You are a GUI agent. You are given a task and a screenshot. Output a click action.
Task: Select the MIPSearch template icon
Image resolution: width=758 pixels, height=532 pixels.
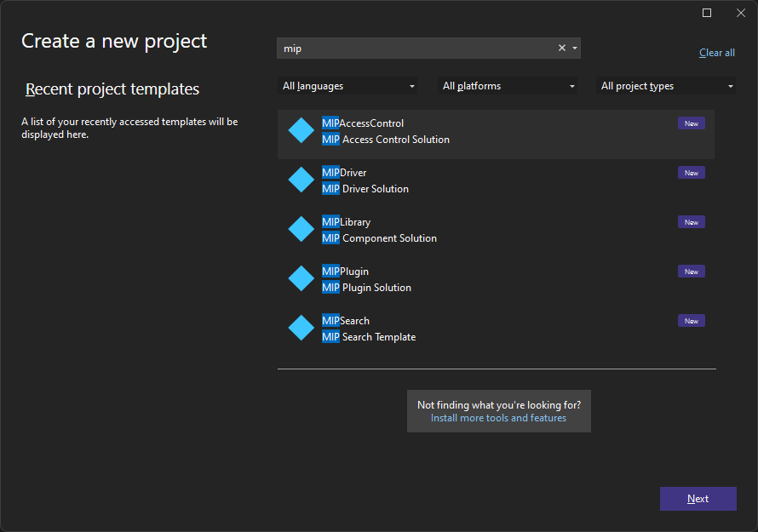coord(300,328)
